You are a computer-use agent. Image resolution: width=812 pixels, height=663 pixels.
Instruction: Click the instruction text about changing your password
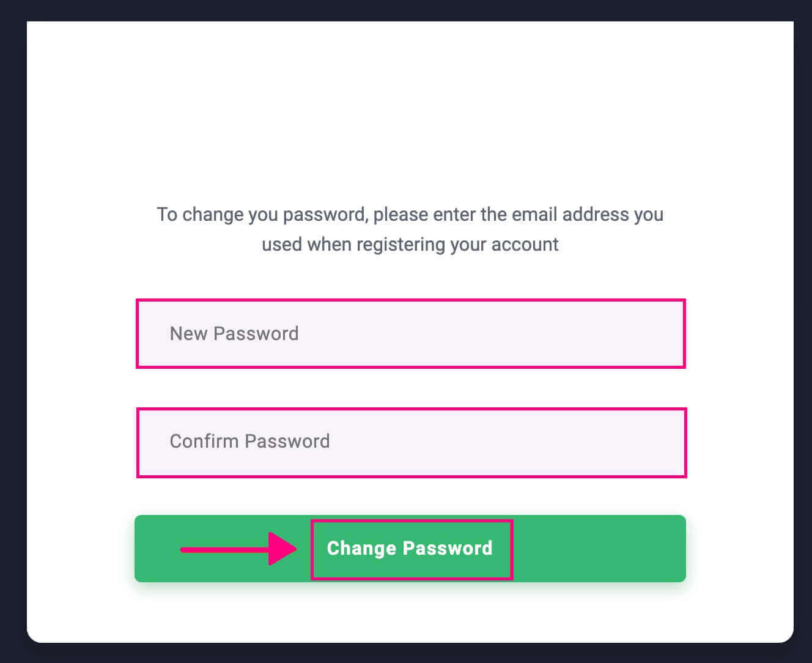click(410, 229)
